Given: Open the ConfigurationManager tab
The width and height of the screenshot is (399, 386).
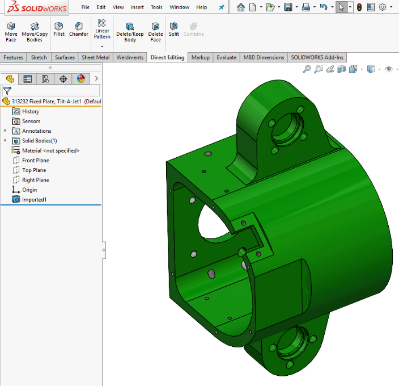Looking at the screenshot, I should [45, 79].
